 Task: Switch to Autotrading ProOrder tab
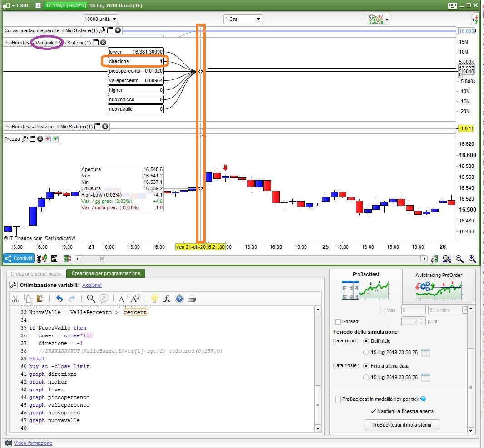[439, 286]
